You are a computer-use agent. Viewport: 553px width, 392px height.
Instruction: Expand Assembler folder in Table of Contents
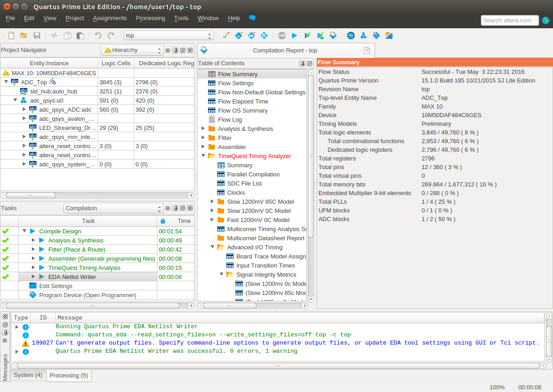(x=203, y=147)
